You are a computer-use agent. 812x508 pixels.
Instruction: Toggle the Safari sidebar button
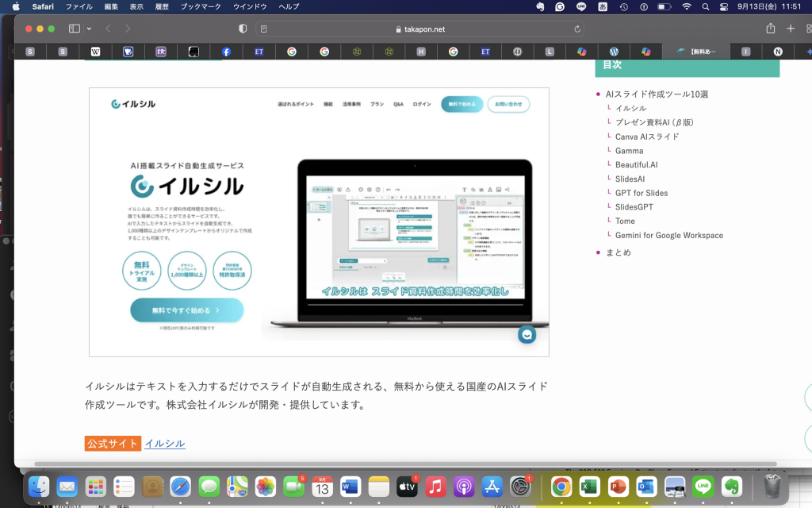coord(75,29)
